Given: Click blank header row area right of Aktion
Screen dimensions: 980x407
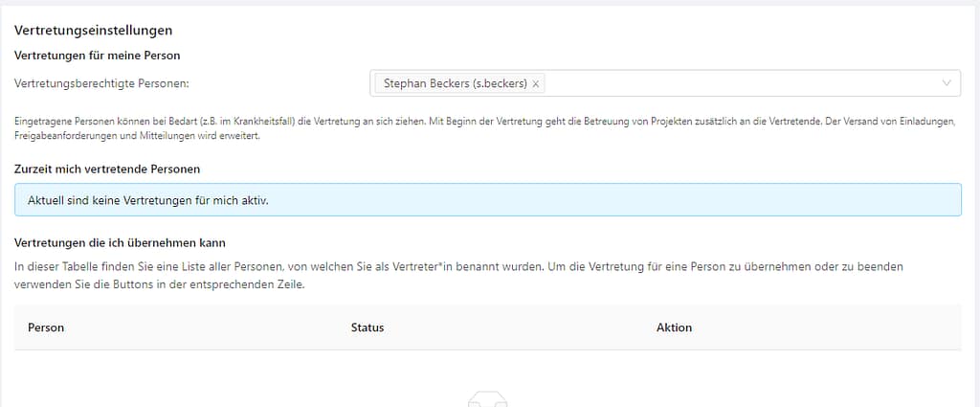Looking at the screenshot, I should [x=833, y=328].
